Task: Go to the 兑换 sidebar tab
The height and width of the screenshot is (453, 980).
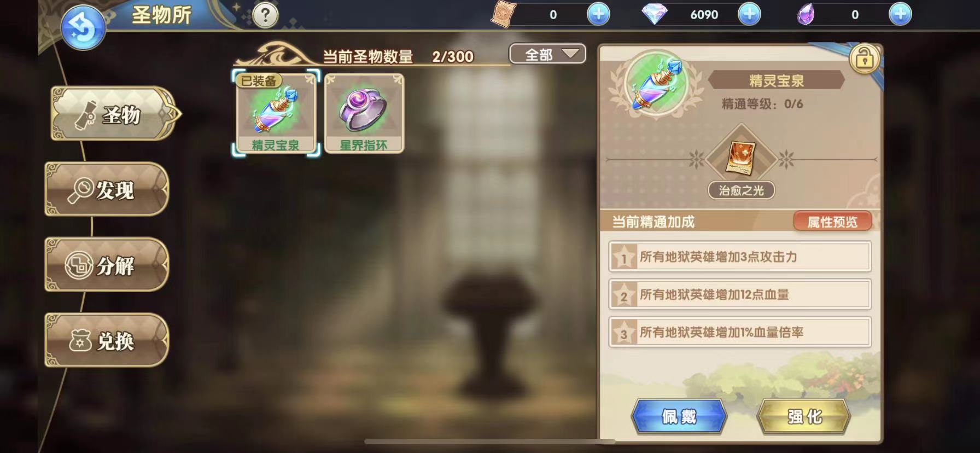Action: point(107,340)
